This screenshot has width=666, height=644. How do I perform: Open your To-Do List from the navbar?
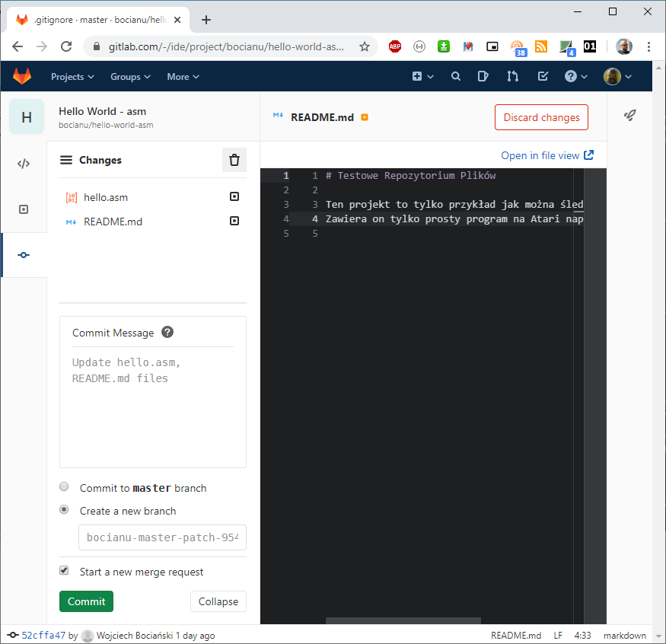(x=542, y=76)
